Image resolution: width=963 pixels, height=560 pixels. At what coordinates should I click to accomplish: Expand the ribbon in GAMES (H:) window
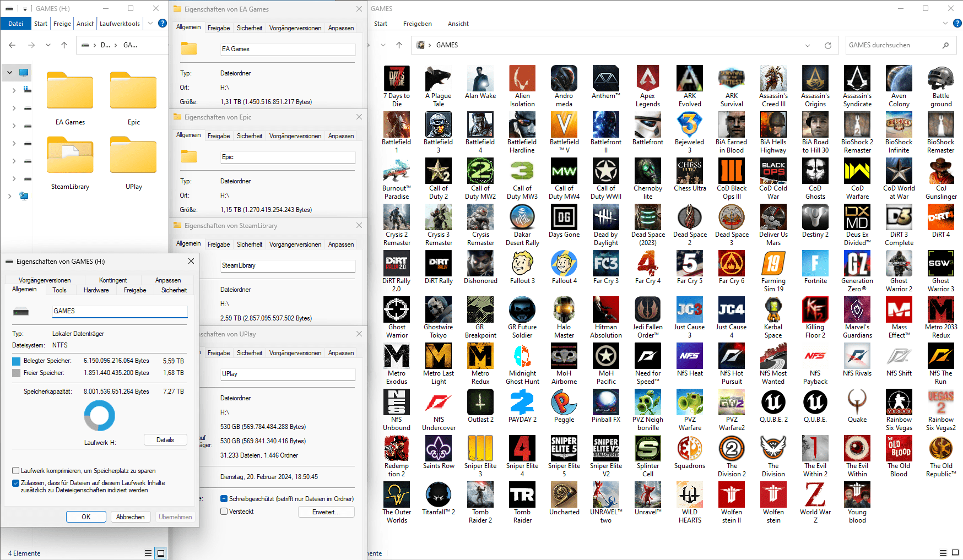click(x=150, y=23)
